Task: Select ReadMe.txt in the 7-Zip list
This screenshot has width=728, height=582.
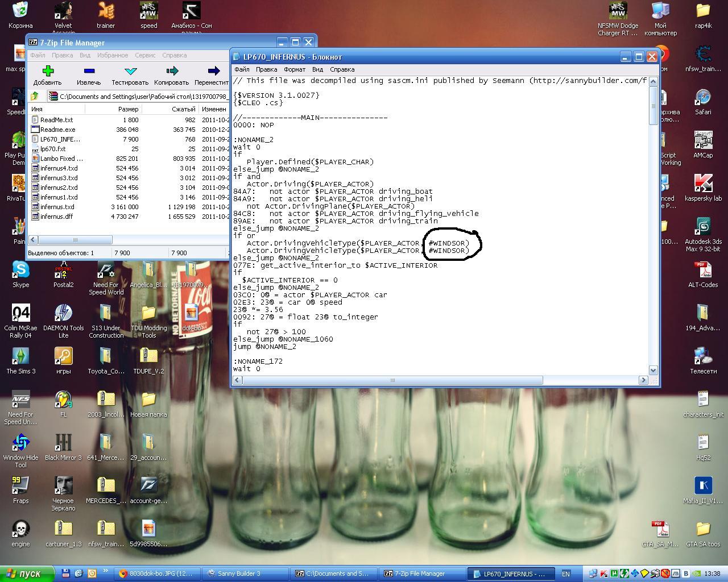Action: click(x=56, y=120)
